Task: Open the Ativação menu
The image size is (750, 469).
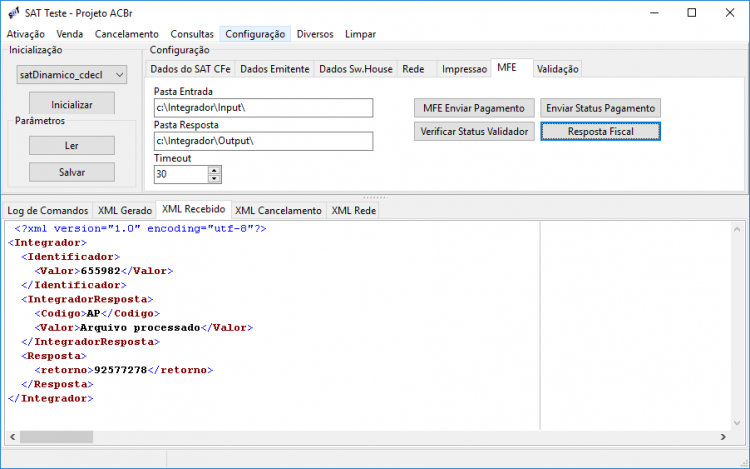Action: (x=26, y=34)
